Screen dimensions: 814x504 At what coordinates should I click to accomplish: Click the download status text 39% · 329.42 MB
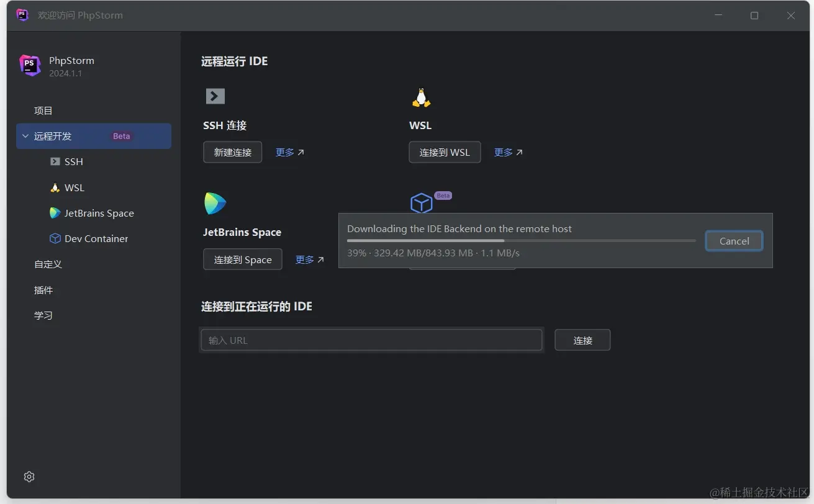pyautogui.click(x=433, y=253)
